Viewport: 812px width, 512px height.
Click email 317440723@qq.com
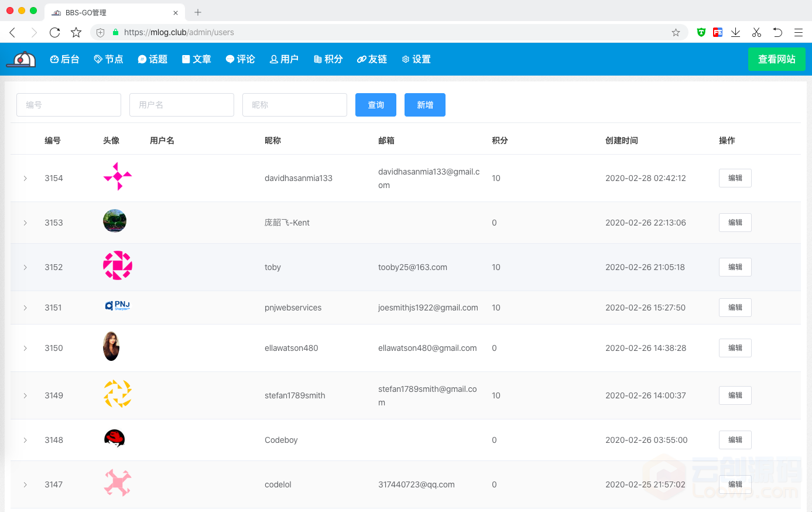tap(416, 484)
